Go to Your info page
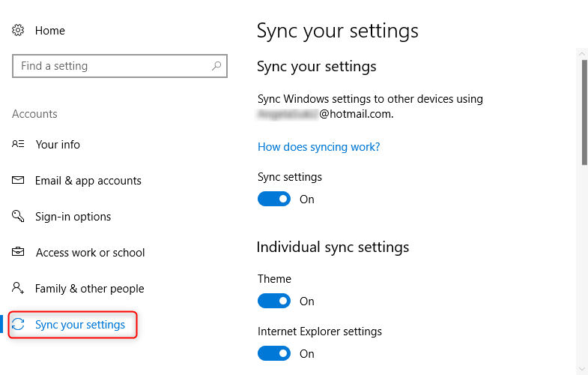 [58, 145]
